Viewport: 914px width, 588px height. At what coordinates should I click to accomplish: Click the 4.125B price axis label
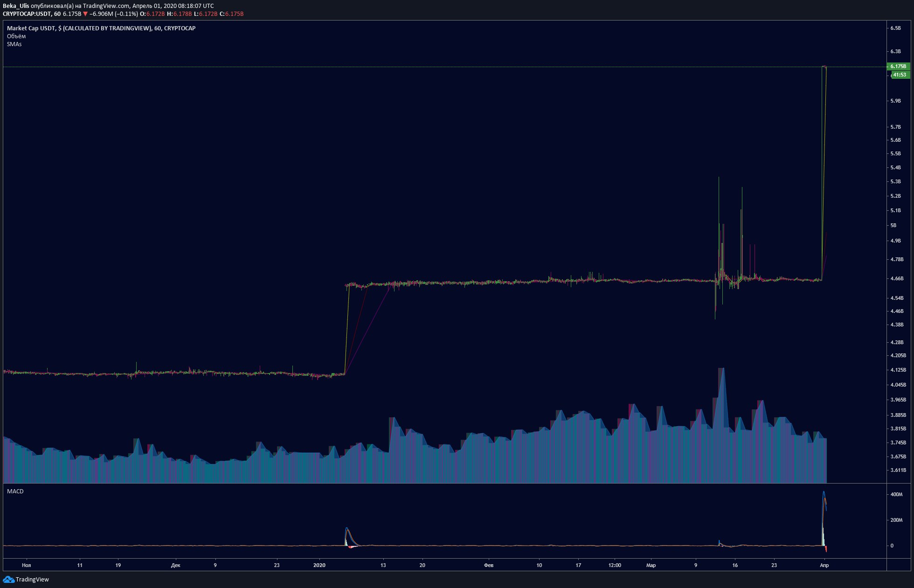pos(898,370)
